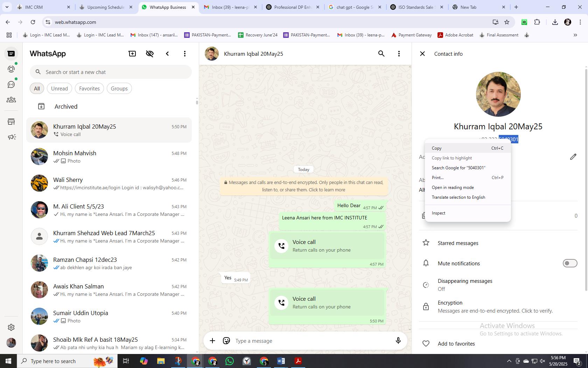
Task: Reload the WhatsApp Web page
Action: [33, 22]
